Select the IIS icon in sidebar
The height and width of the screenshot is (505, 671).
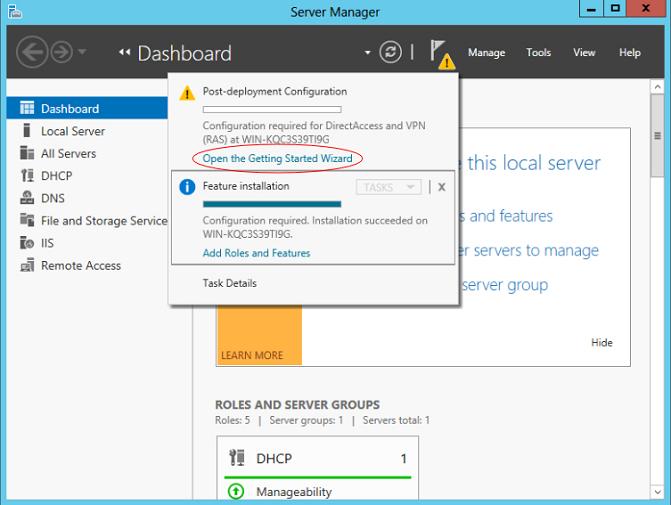[x=27, y=243]
